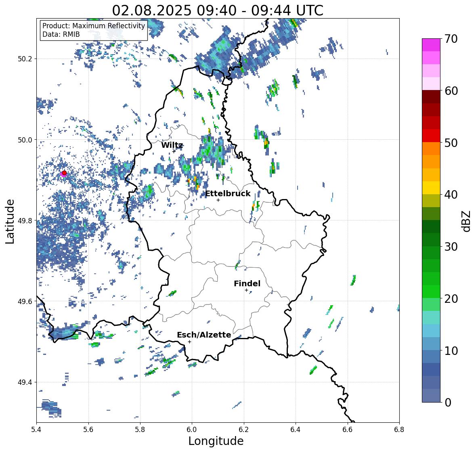Click the plus marker next to Findel
The image size is (476, 451).
click(x=247, y=290)
